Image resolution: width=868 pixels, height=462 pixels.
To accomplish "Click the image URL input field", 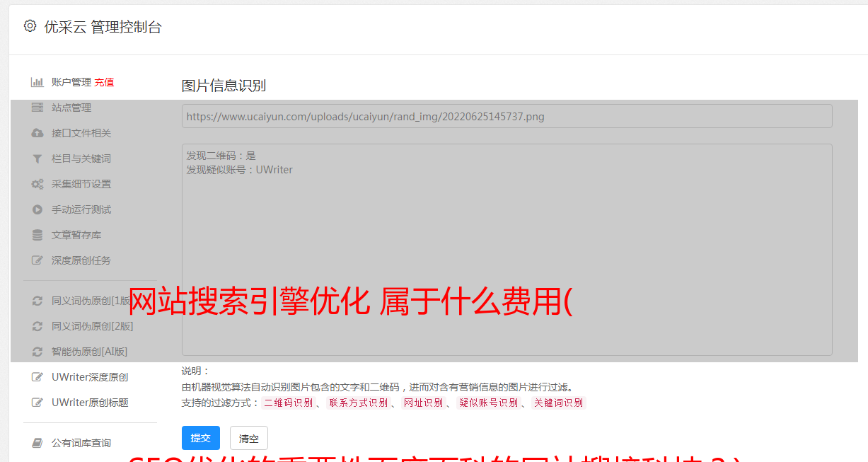I will click(x=507, y=116).
